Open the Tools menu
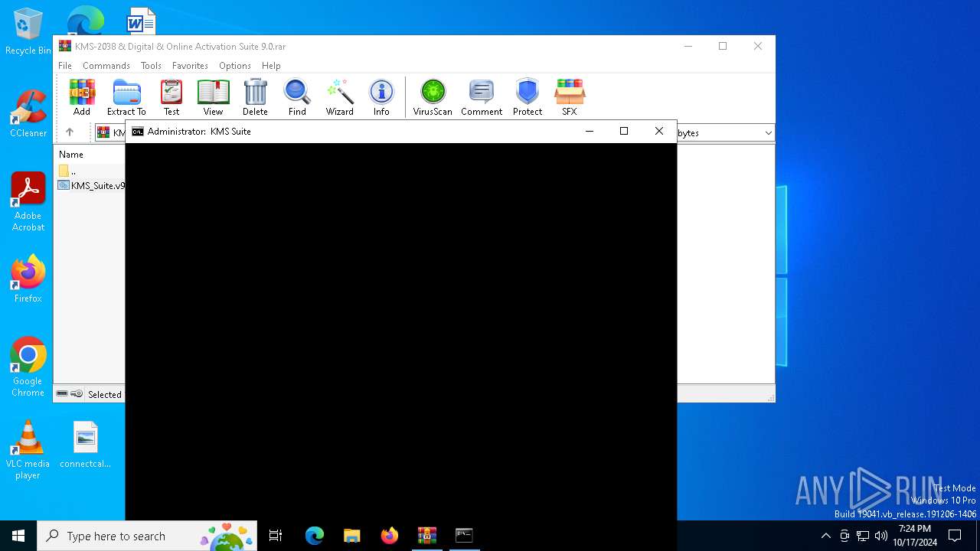980x551 pixels. 151,66
